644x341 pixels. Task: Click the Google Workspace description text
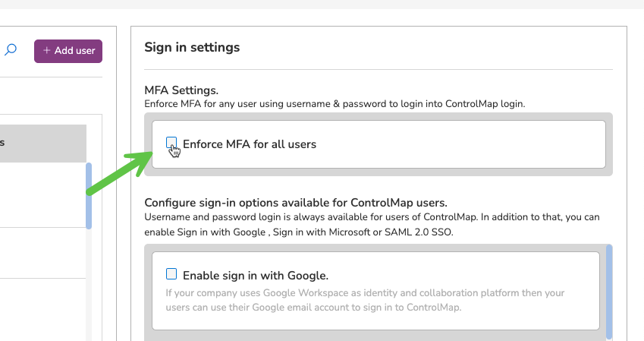(x=365, y=300)
